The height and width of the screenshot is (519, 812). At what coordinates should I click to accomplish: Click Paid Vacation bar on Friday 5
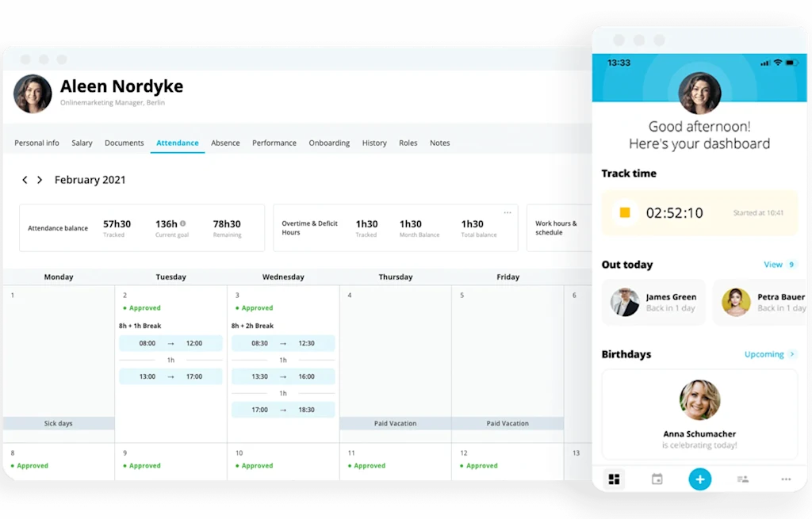pos(507,423)
